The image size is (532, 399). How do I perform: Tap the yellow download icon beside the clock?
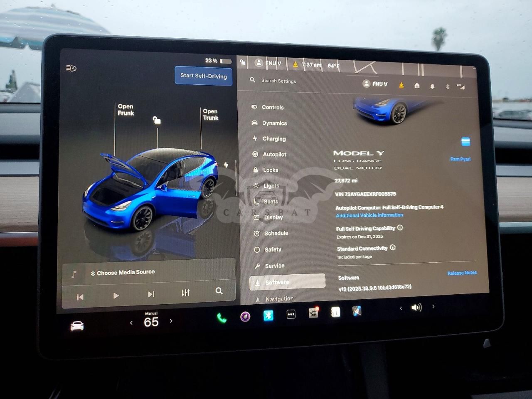tap(295, 64)
